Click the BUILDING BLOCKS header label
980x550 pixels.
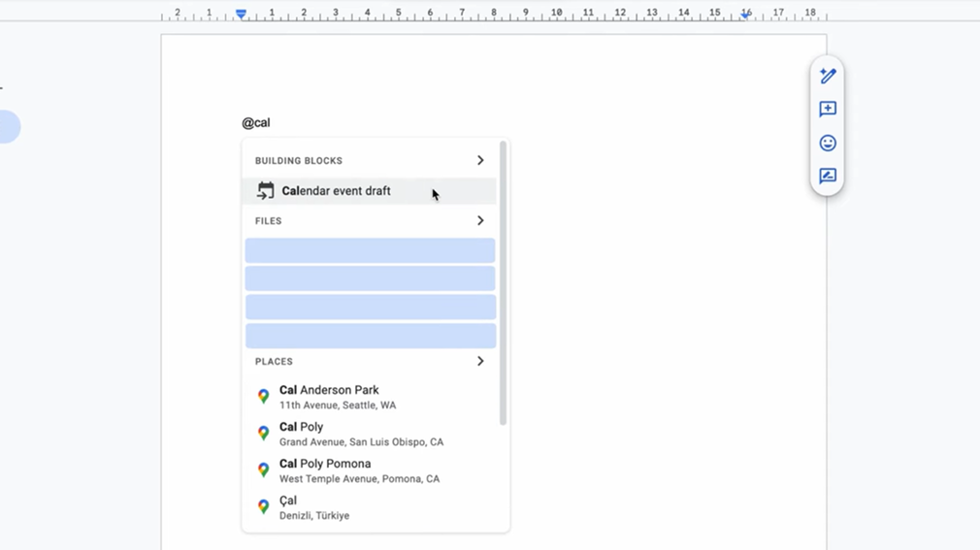(x=299, y=161)
